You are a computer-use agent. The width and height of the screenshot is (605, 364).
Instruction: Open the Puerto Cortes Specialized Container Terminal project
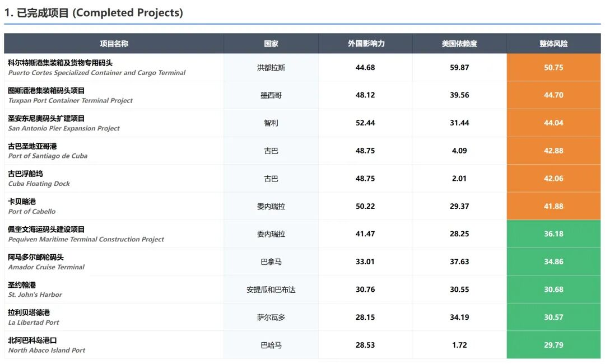click(97, 67)
